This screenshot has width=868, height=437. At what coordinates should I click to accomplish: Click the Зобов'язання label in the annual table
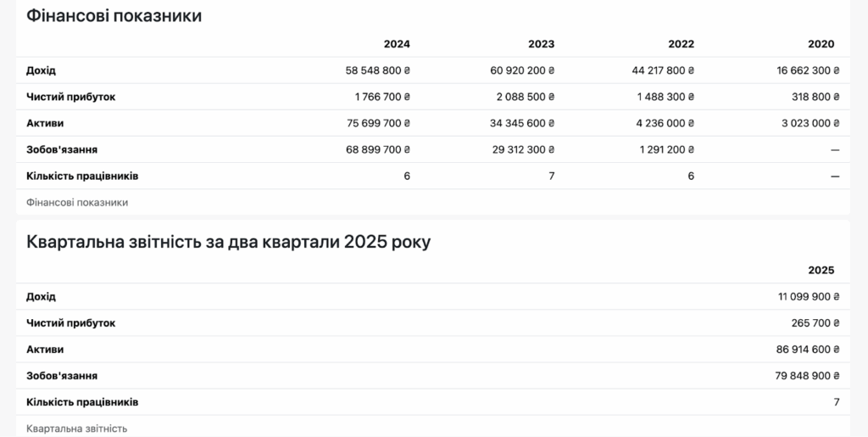point(62,149)
